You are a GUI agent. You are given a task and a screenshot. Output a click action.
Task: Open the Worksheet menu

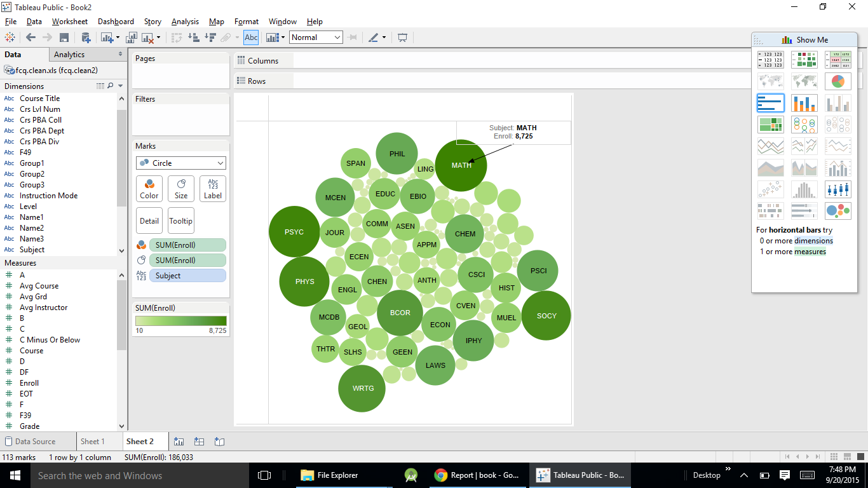70,22
